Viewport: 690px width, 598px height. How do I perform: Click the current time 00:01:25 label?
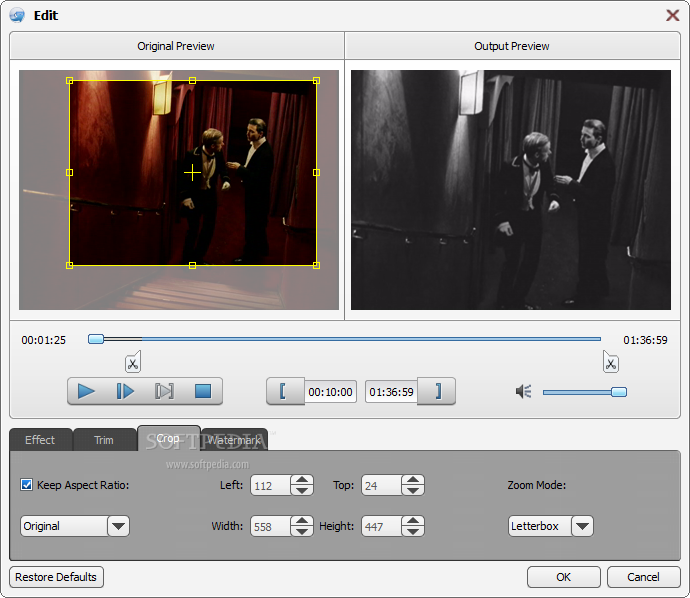pos(44,340)
